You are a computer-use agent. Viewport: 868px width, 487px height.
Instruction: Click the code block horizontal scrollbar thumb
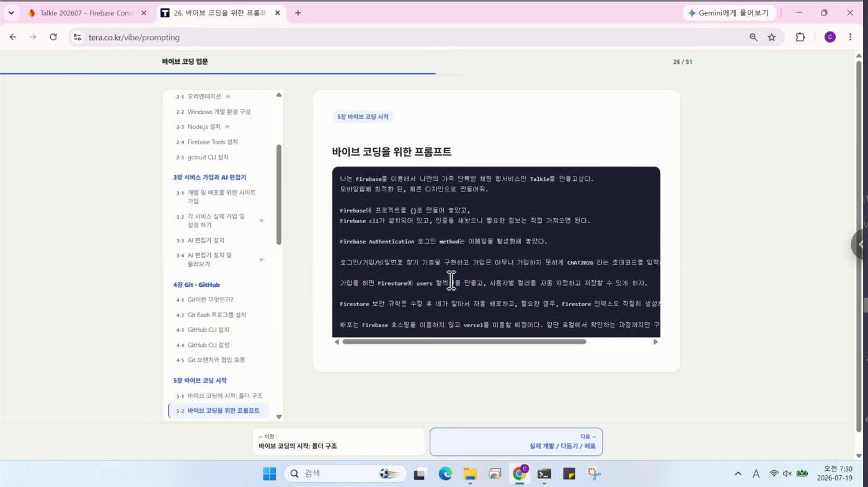point(464,342)
